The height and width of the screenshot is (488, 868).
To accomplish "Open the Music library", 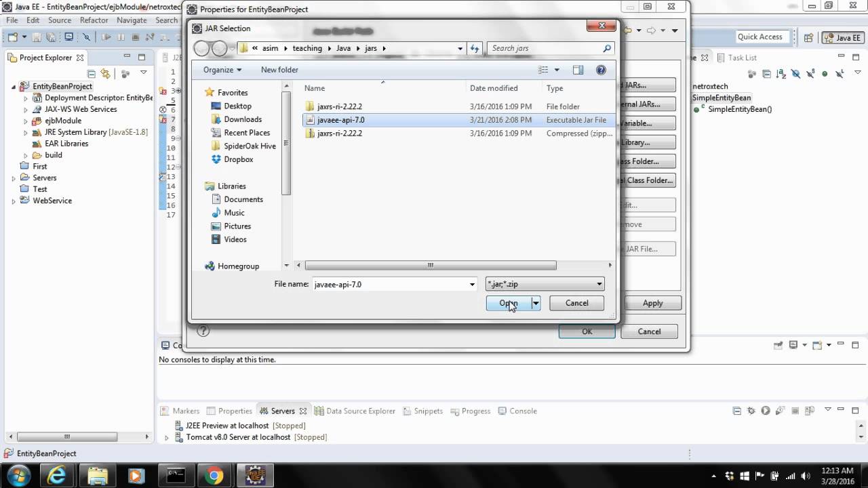I will (234, 213).
